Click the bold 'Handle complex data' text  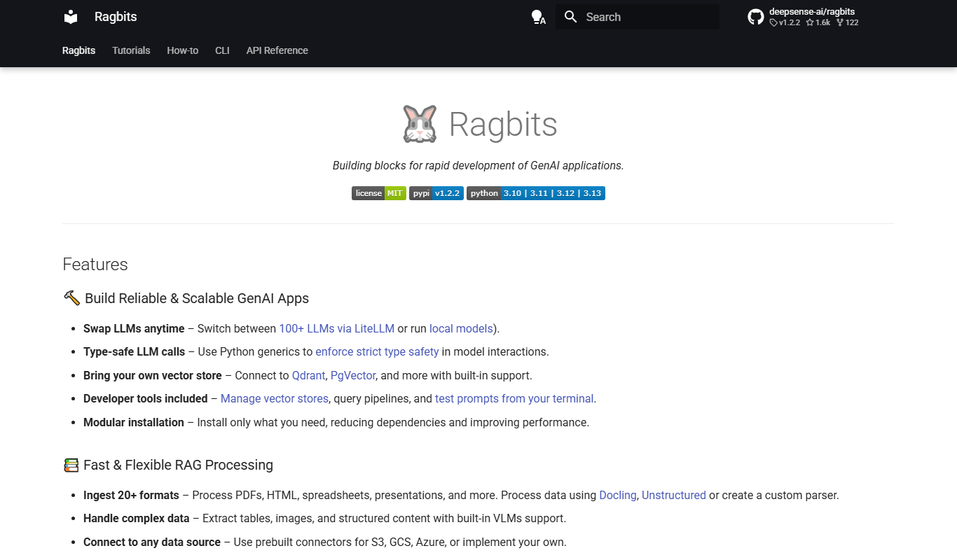pyautogui.click(x=137, y=518)
